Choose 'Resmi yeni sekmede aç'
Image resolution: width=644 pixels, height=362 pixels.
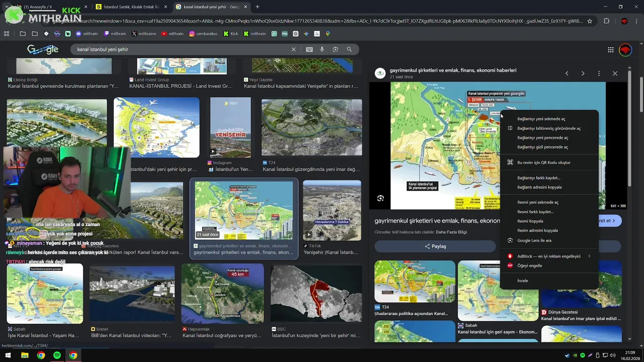coord(549,202)
